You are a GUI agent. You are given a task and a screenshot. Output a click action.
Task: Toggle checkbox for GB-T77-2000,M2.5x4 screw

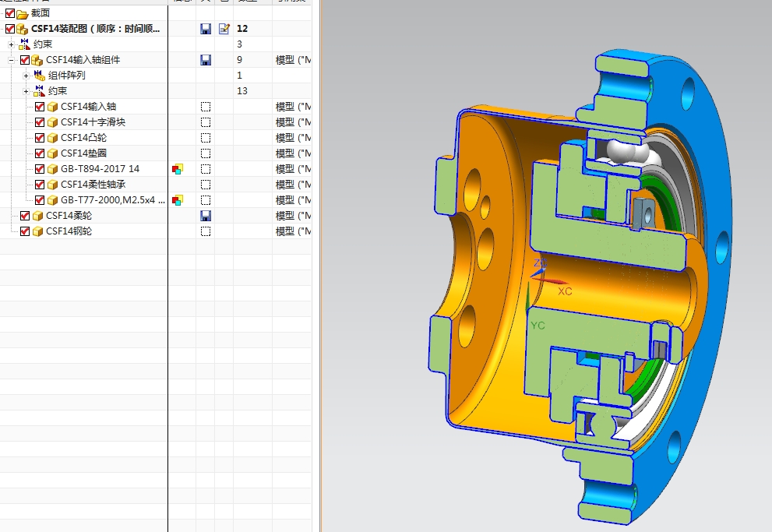coord(40,200)
